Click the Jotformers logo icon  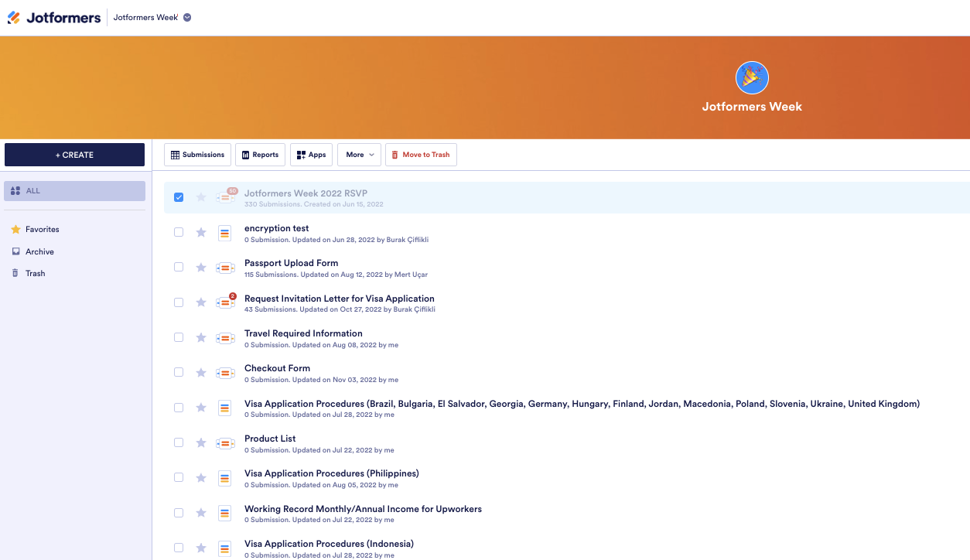14,18
